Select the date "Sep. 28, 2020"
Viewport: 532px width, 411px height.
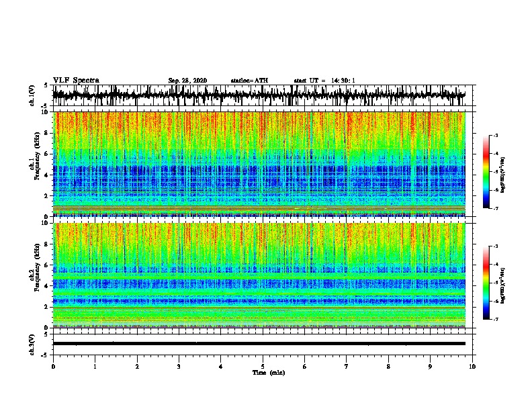[187, 81]
